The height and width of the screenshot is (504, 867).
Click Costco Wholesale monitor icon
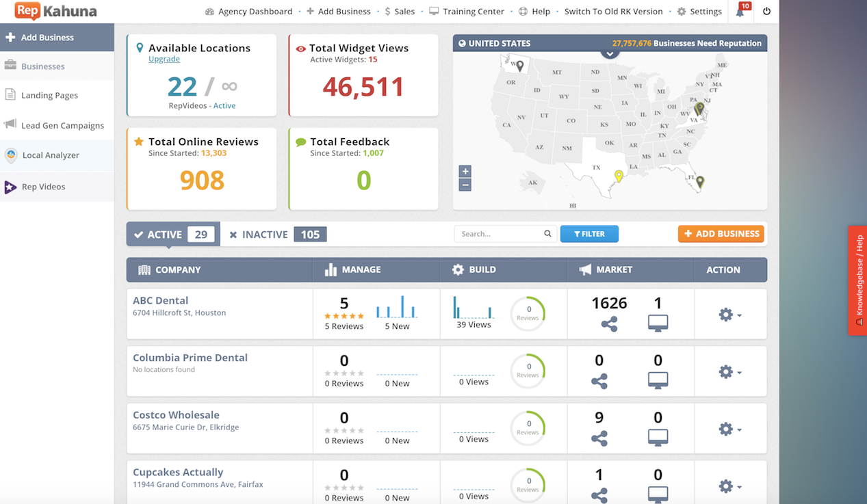658,437
